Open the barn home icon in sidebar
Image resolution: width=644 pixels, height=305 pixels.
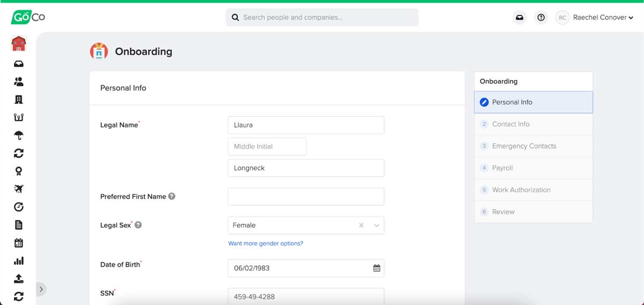pos(19,43)
